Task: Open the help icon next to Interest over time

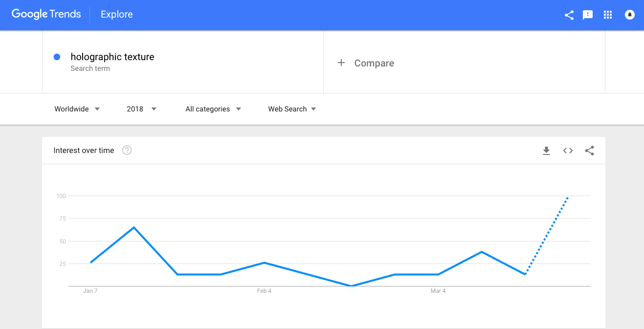Action: (127, 150)
